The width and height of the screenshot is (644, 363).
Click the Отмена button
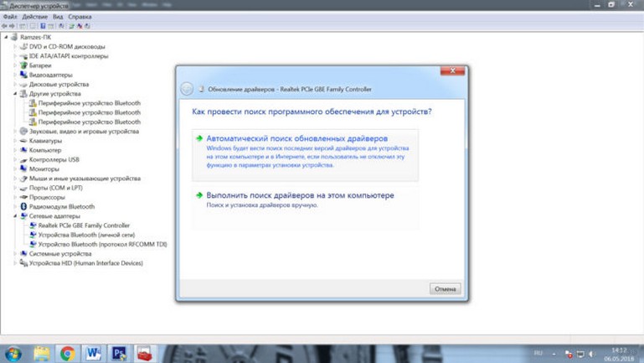click(446, 288)
